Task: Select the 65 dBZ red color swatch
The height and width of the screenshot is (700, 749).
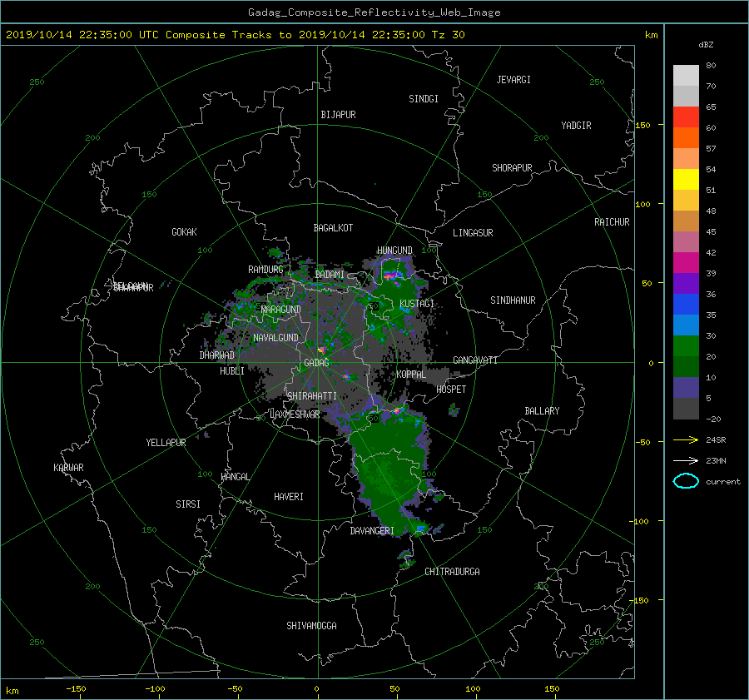Action: pyautogui.click(x=686, y=117)
